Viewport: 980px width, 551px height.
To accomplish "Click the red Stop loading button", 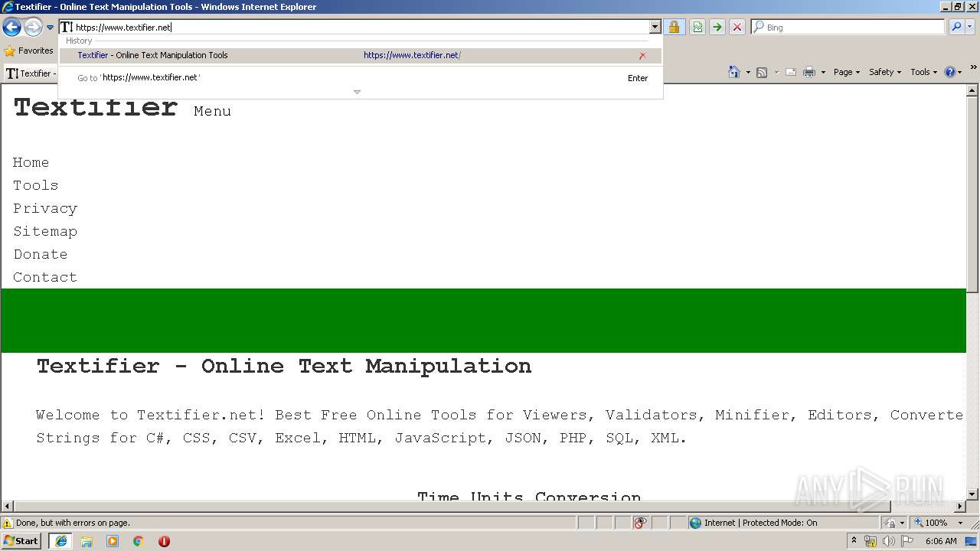I will (737, 28).
